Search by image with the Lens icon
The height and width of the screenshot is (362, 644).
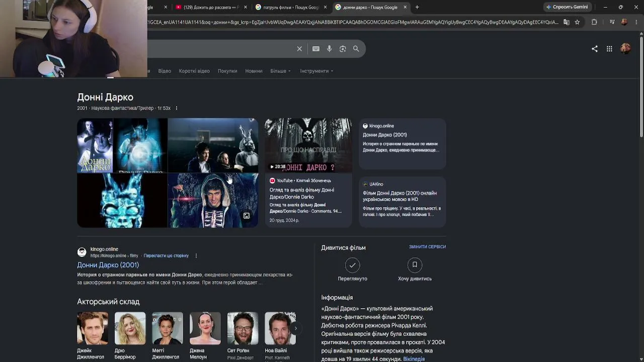pos(343,49)
